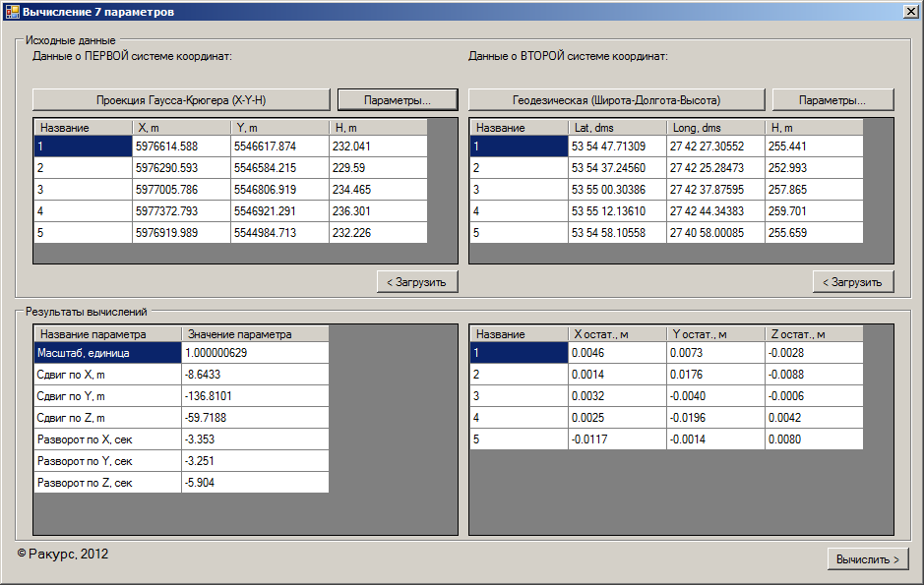Click Загрузить under the first coordinate table
The height and width of the screenshot is (585, 924).
click(x=417, y=282)
